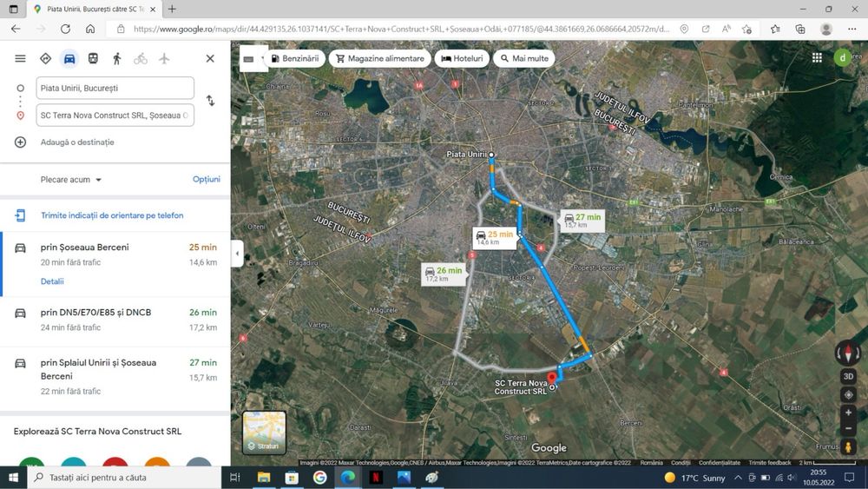Zoom out on the map
Viewport: 868px width, 489px height.
point(848,428)
